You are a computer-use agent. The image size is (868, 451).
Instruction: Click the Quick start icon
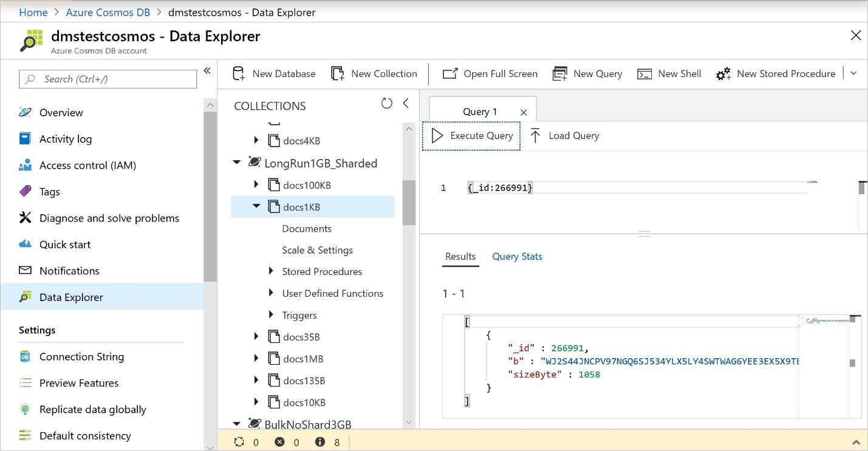tap(25, 244)
